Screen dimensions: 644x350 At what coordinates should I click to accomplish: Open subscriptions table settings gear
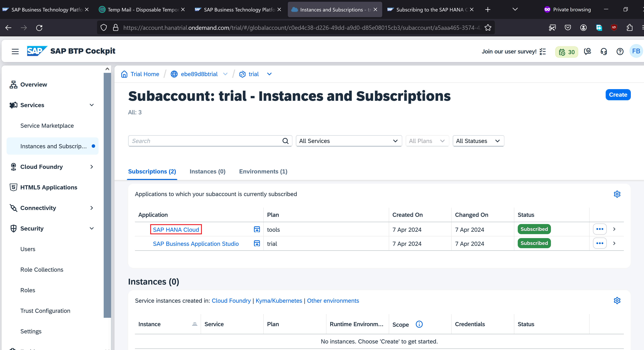(x=617, y=194)
